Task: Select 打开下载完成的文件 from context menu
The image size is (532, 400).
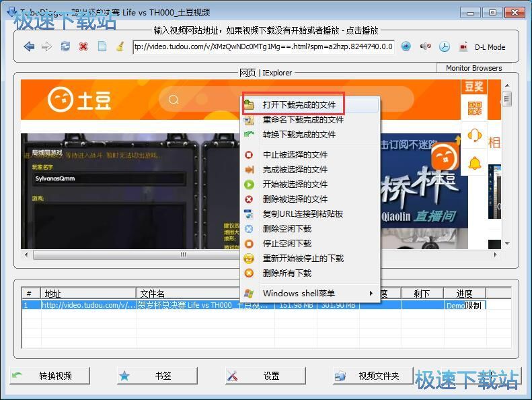Action: tap(299, 104)
